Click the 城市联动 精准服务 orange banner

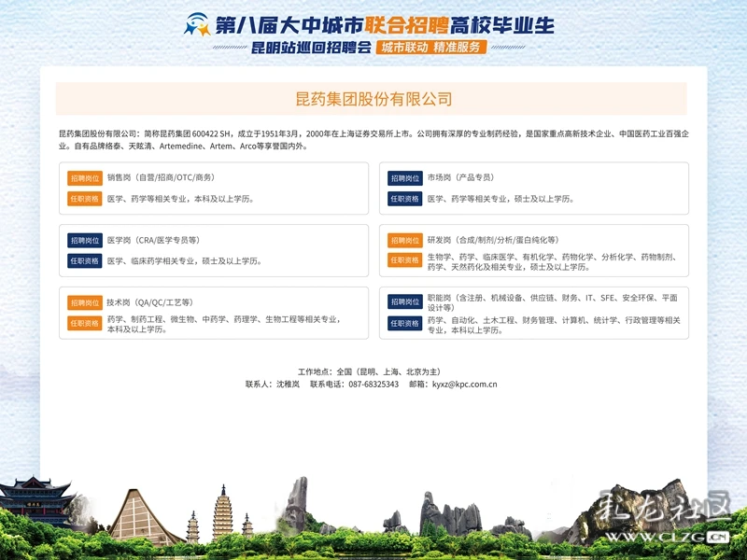431,48
